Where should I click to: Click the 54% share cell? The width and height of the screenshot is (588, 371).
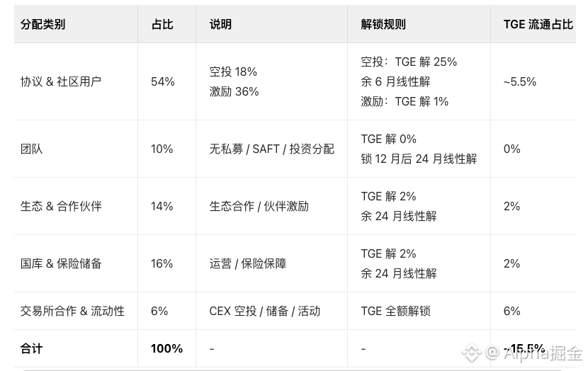pos(162,81)
